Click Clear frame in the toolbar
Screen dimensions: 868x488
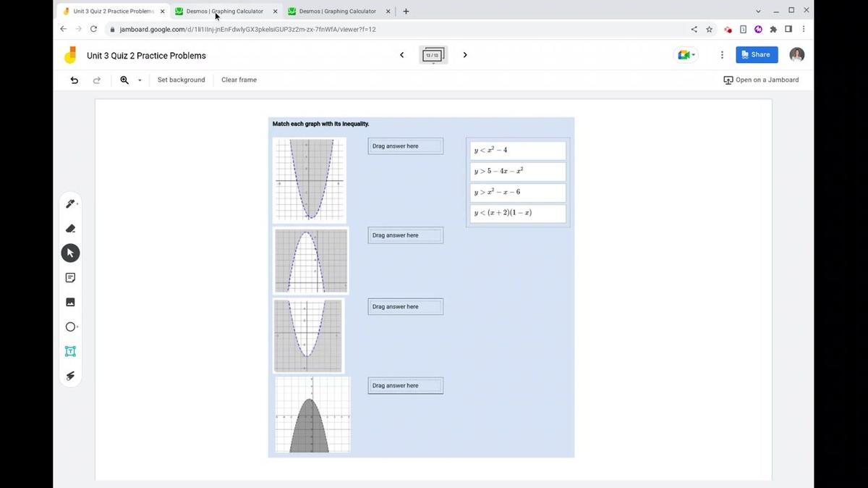coord(239,80)
